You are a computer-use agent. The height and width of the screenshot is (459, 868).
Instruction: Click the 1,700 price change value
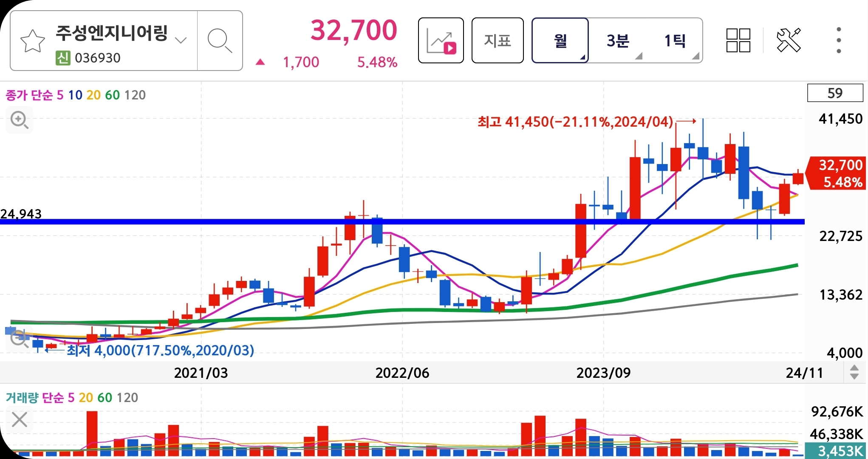pyautogui.click(x=301, y=62)
